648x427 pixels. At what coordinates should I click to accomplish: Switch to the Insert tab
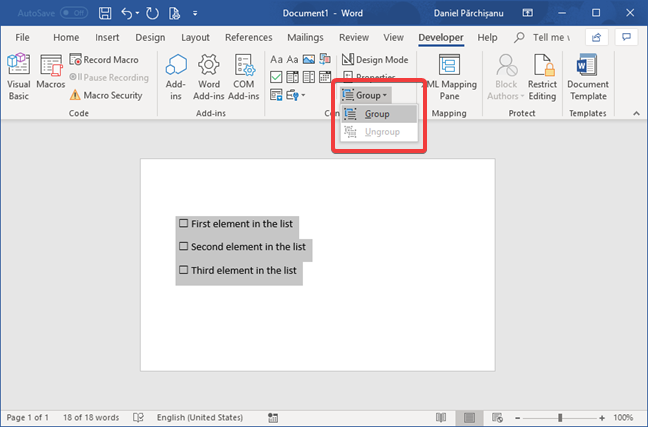click(107, 38)
